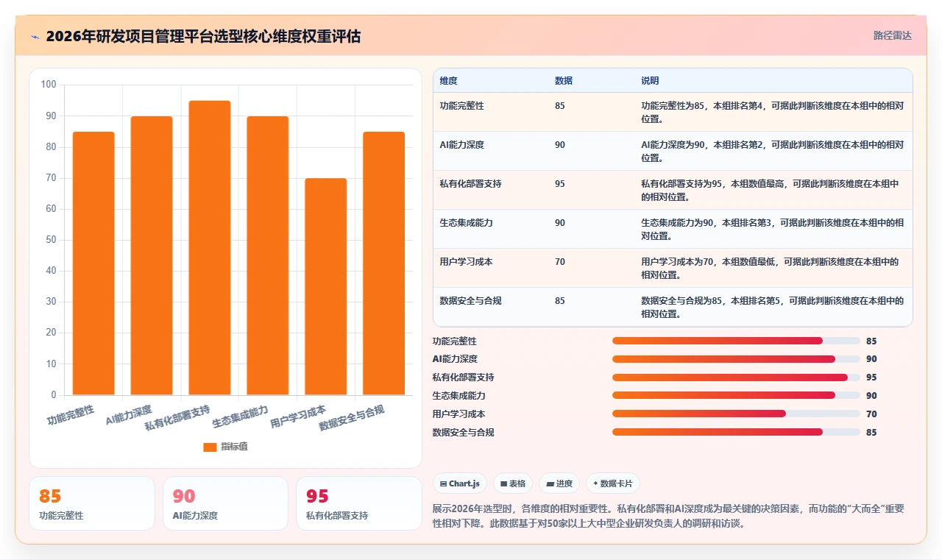Click value 70 in the table

click(x=560, y=262)
